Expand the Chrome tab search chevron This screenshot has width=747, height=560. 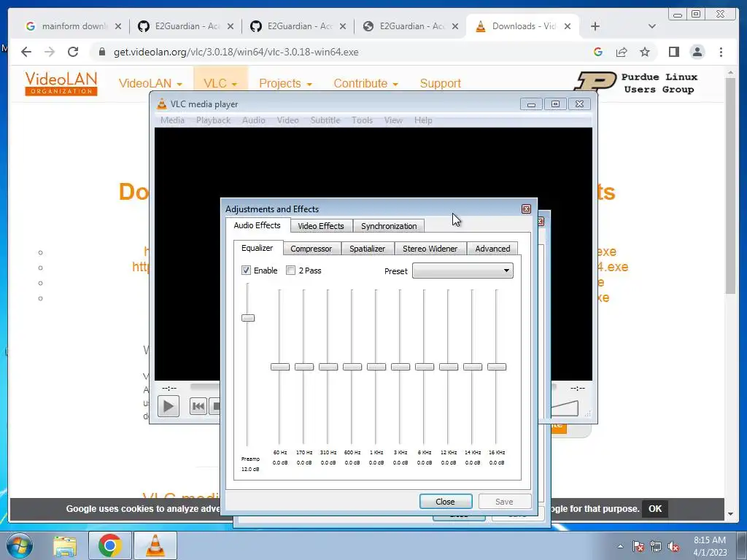pyautogui.click(x=652, y=26)
